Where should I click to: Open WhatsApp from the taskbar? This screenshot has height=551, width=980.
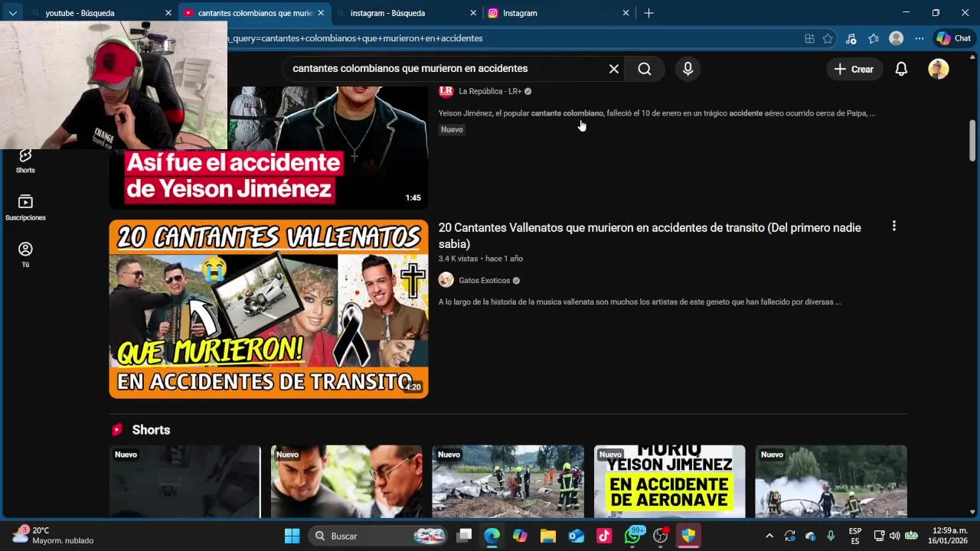click(x=633, y=536)
